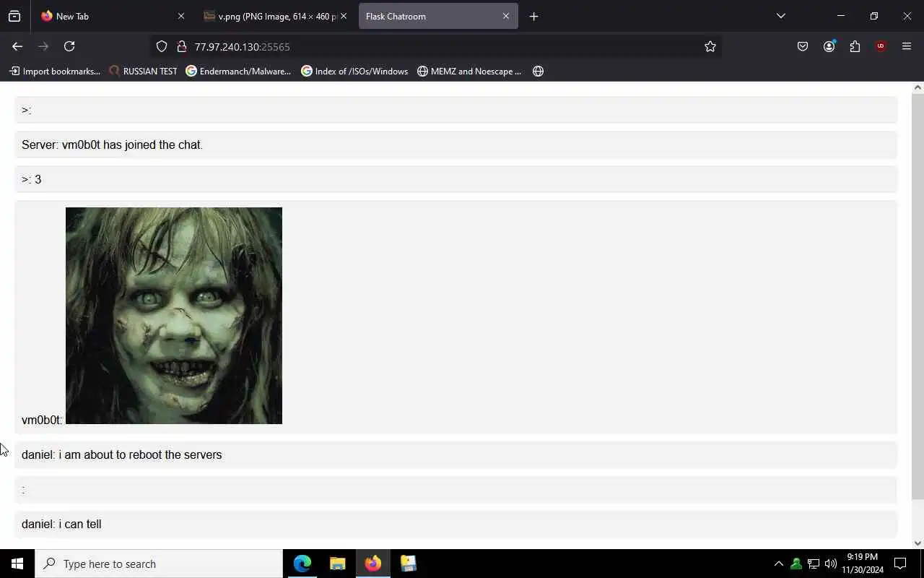This screenshot has height=578, width=924.
Task: Click the vertical scrollbar thumb
Action: tap(918, 296)
